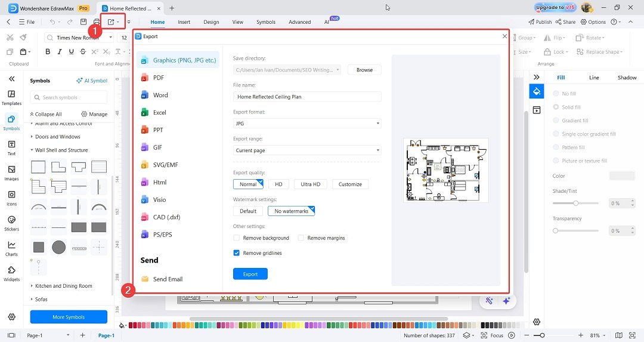Viewport: 644px width, 342px height.
Task: Open the Icons sidebar panel
Action: point(11,198)
